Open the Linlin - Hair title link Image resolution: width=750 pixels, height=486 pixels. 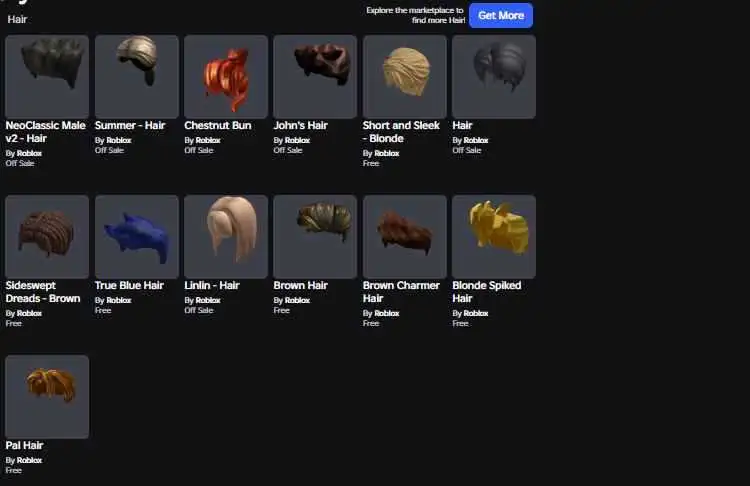tap(212, 286)
